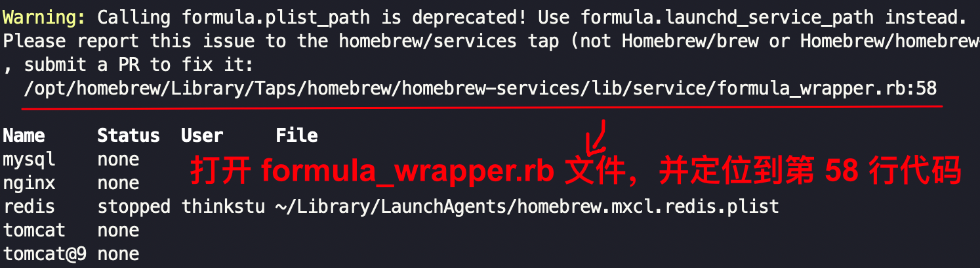The image size is (980, 268).
Task: Click the Status column header
Action: tap(129, 136)
